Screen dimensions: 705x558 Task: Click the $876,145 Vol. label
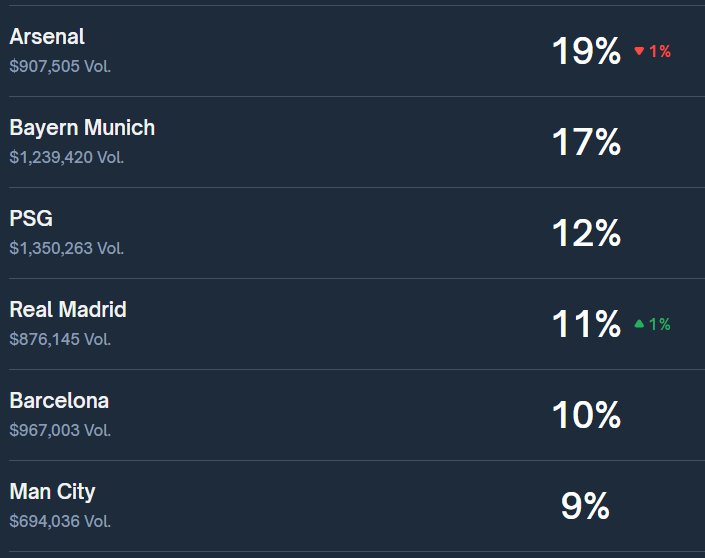(60, 339)
